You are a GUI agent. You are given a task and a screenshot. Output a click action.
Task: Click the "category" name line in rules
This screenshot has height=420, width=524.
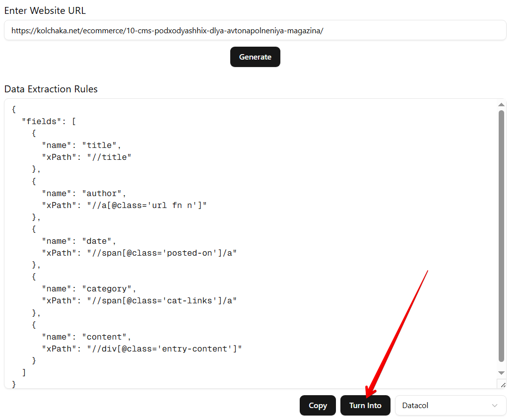pos(89,288)
